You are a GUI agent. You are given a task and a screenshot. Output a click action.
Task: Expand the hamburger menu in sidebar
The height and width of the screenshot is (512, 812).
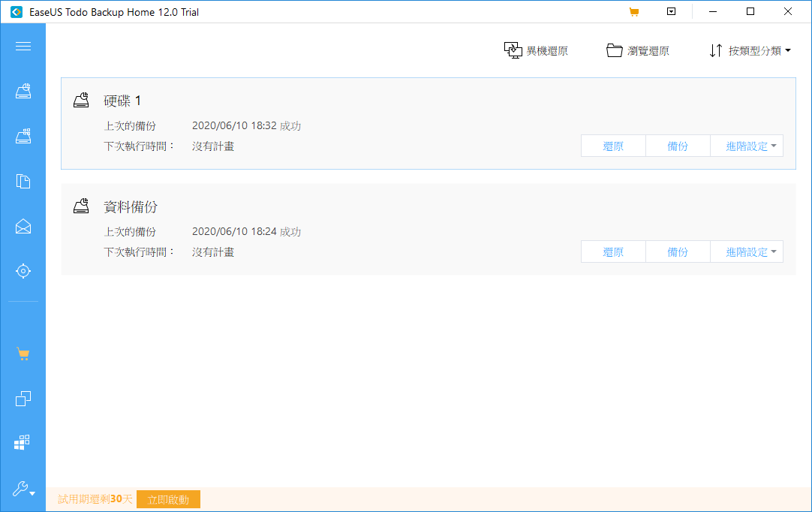23,46
